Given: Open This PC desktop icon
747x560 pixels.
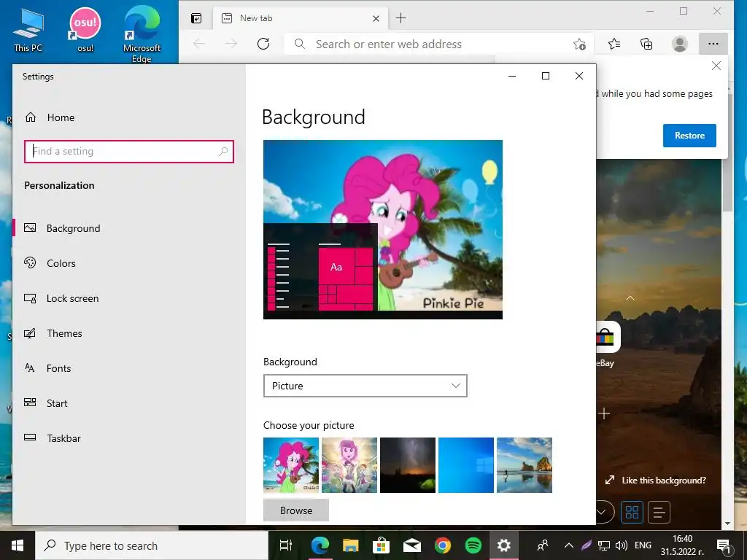Looking at the screenshot, I should tap(28, 31).
